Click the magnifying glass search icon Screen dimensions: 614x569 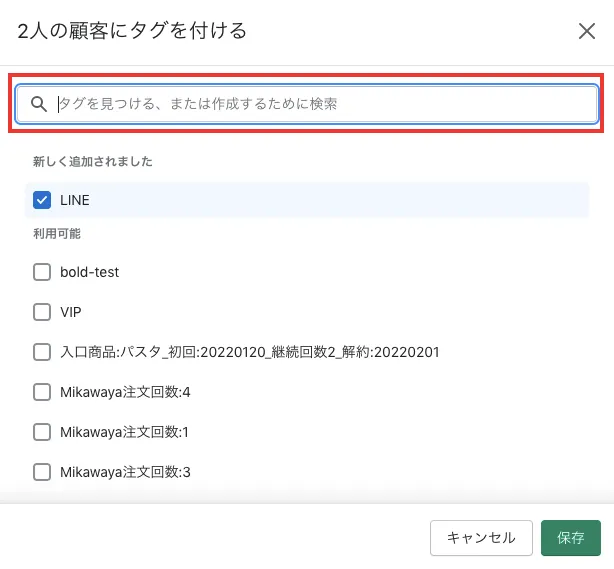39,103
